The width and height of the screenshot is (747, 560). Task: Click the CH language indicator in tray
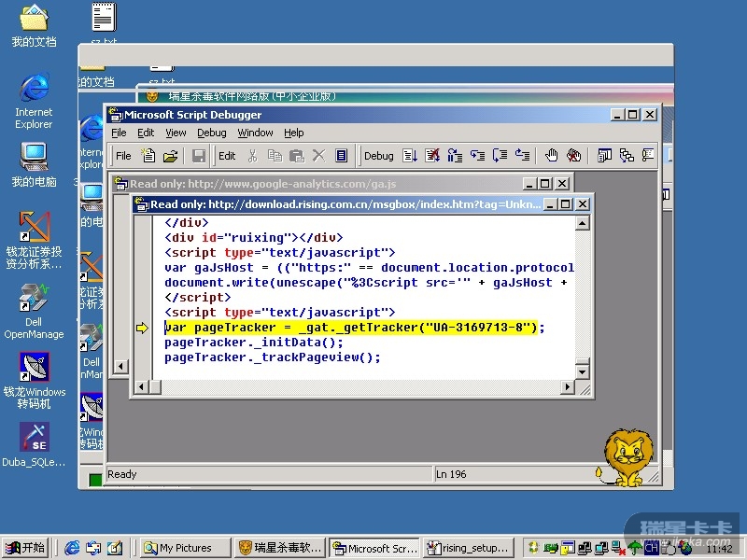tap(651, 548)
